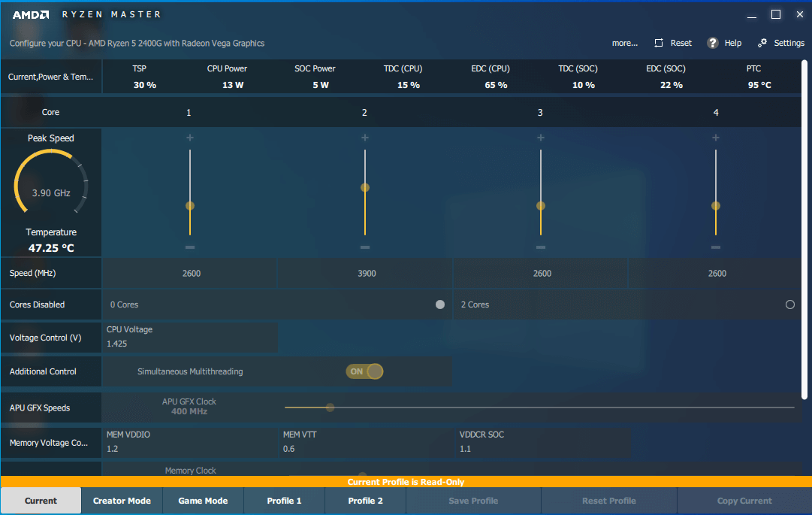
Task: Open the more... options link
Action: click(625, 43)
